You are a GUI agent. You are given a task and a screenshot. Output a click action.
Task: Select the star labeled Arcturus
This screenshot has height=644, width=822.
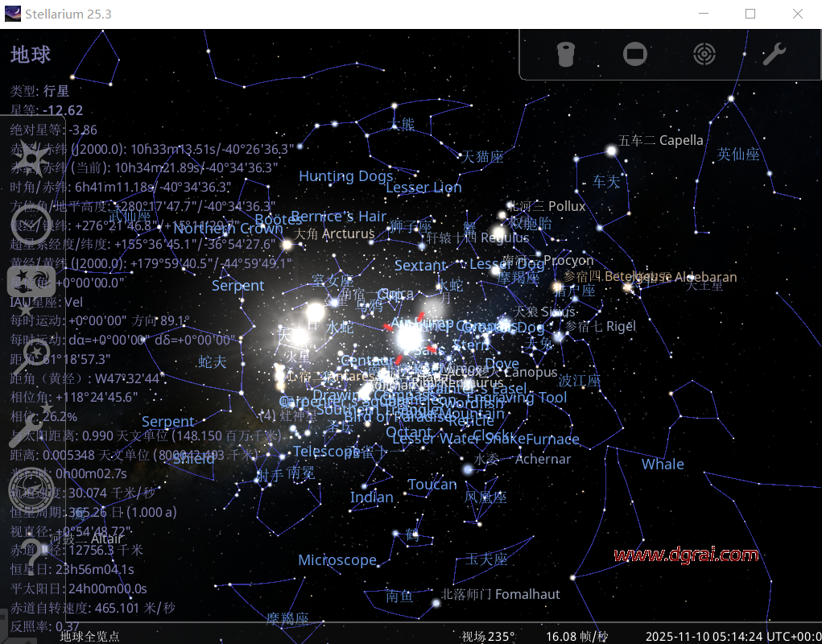[287, 244]
